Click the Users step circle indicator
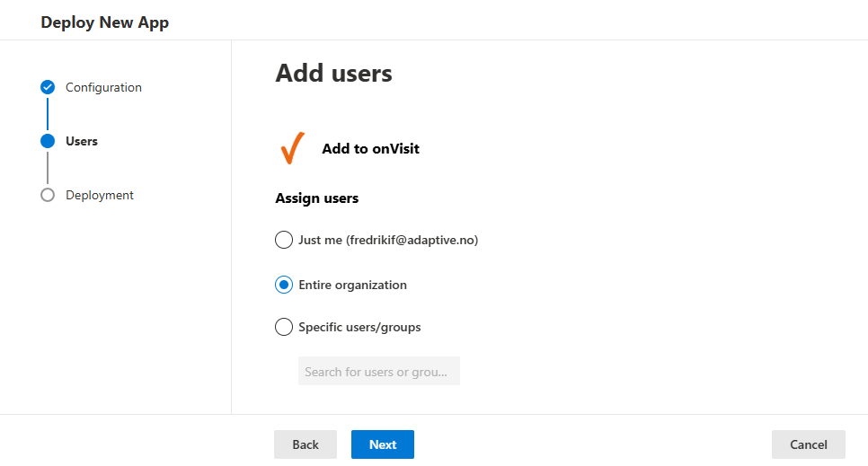 (x=48, y=141)
